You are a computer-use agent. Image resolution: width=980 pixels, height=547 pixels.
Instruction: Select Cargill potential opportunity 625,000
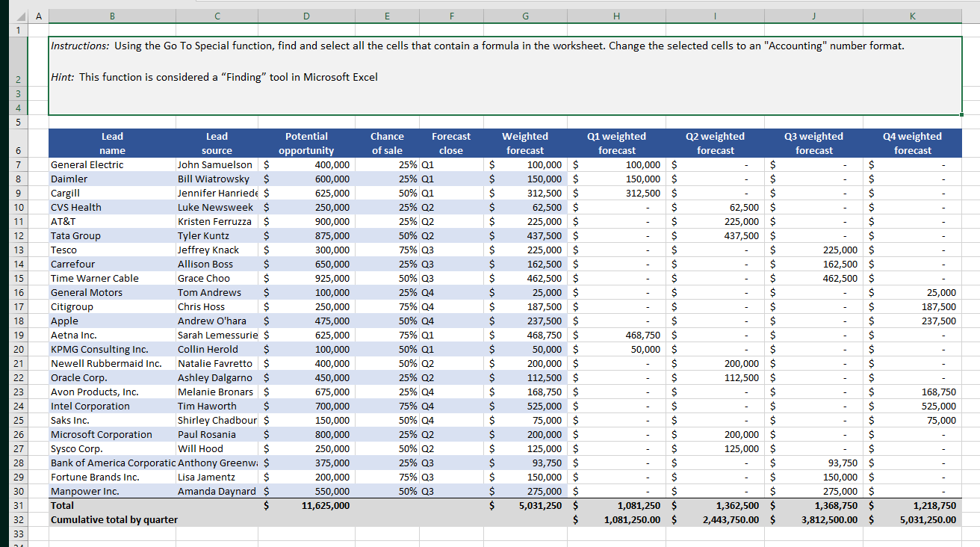click(306, 193)
